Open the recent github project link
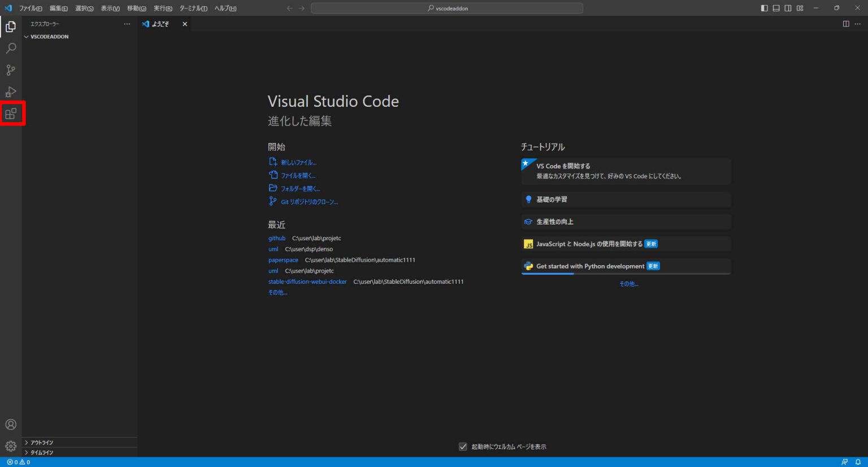Viewport: 868px width, 467px height. coord(277,238)
